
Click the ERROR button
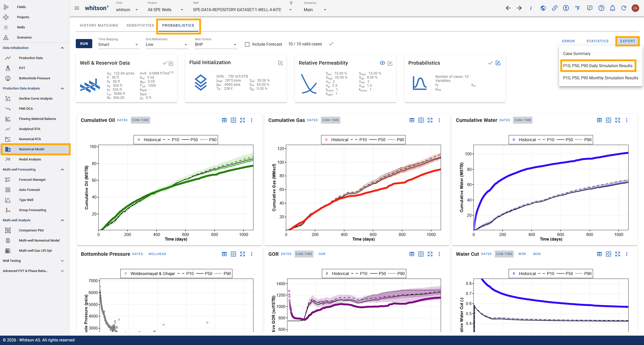(x=568, y=41)
